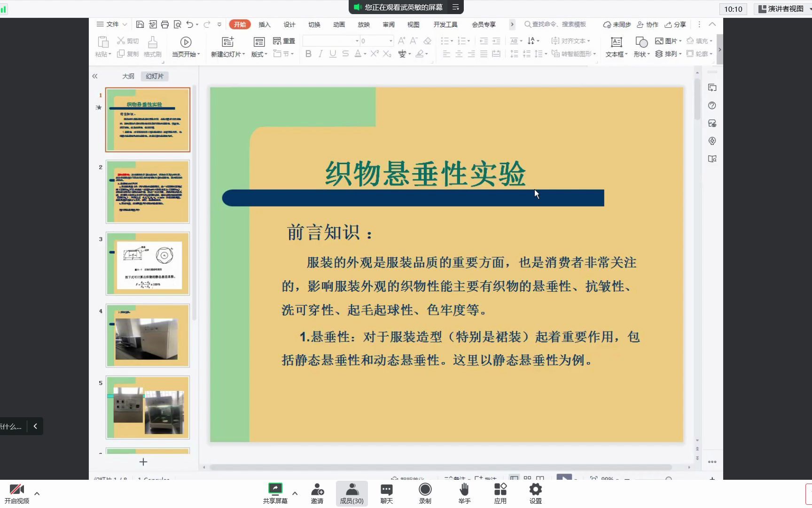The height and width of the screenshot is (508, 812).
Task: Open the font size dropdown
Action: (390, 41)
